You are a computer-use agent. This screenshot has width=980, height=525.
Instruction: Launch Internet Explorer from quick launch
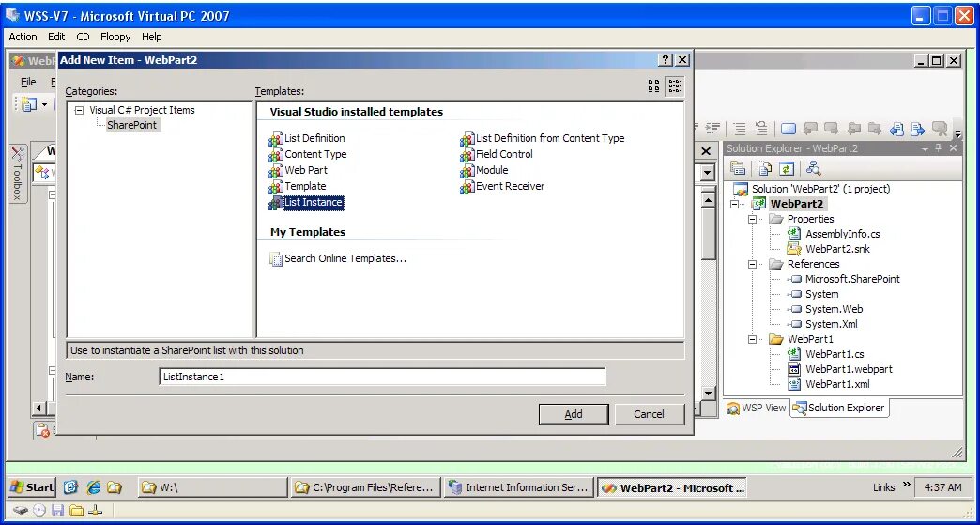click(94, 487)
